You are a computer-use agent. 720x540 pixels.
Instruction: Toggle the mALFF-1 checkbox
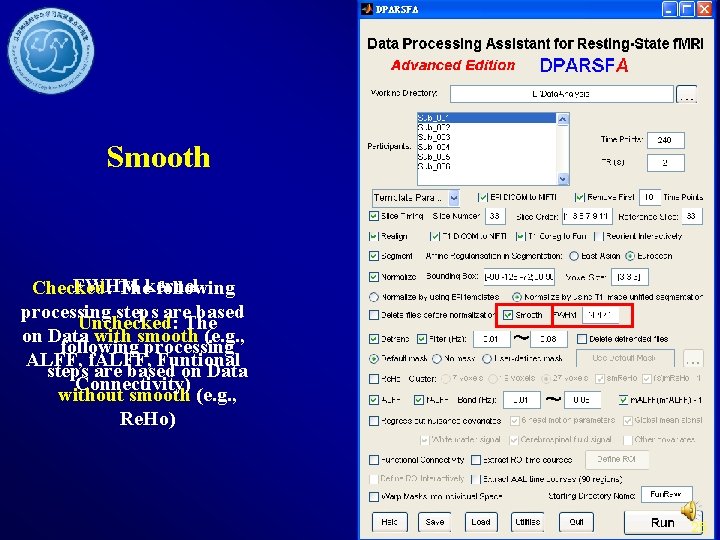623,400
